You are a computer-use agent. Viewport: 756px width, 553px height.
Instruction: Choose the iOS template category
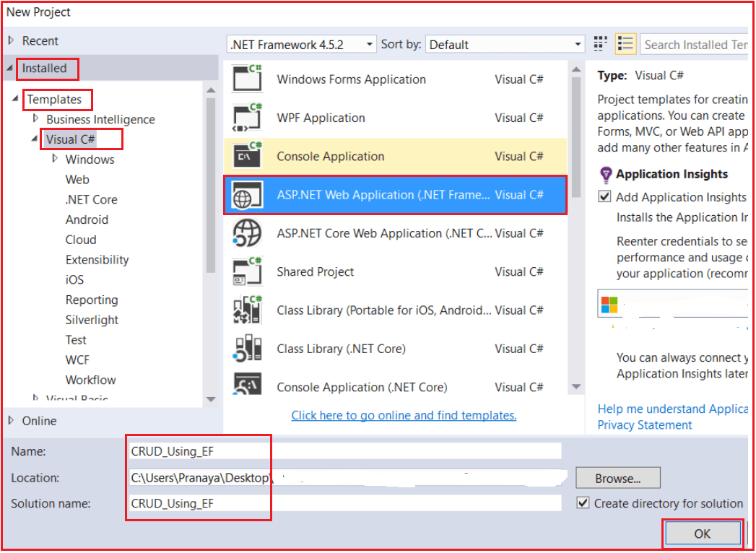tap(74, 279)
